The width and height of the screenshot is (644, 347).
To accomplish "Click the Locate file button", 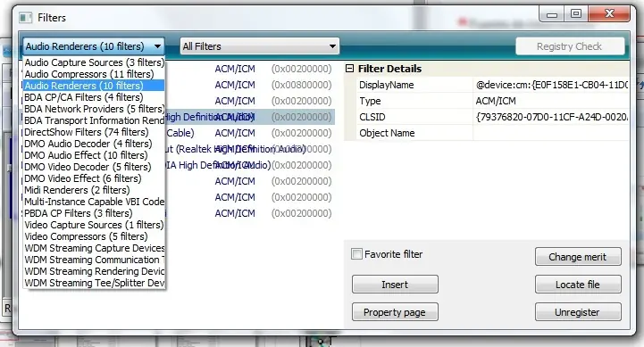I will [x=578, y=285].
